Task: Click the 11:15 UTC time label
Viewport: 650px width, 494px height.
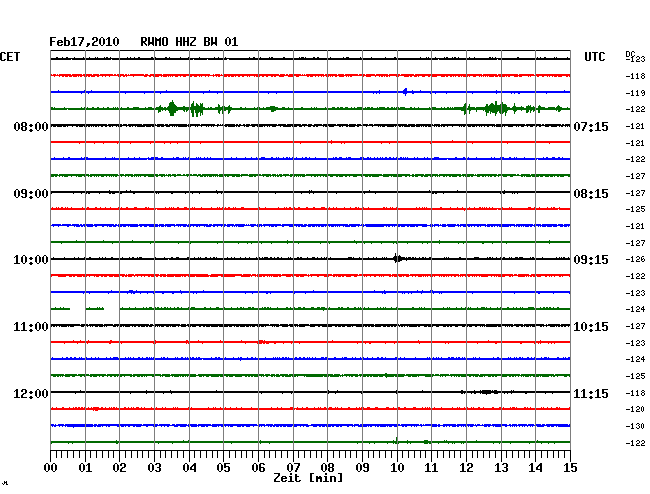Action: coord(591,393)
